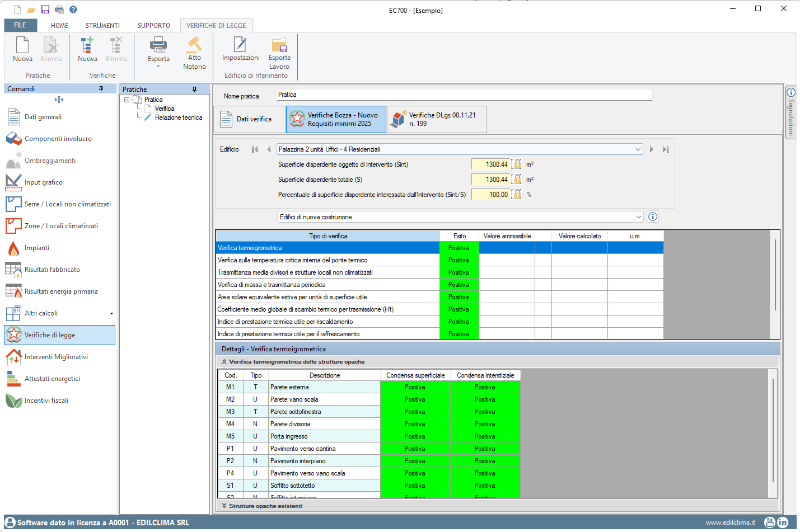Select the Pavimento verso cantina row
This screenshot has height=532, width=800.
coord(369,449)
